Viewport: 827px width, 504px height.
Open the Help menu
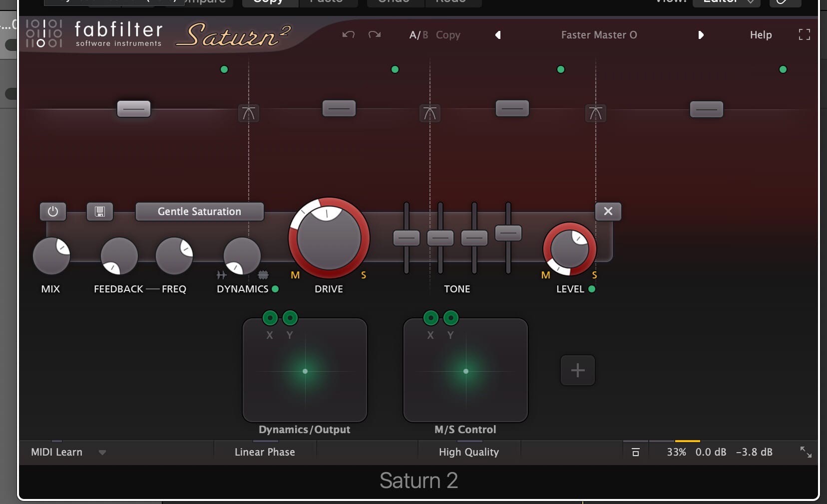[761, 35]
